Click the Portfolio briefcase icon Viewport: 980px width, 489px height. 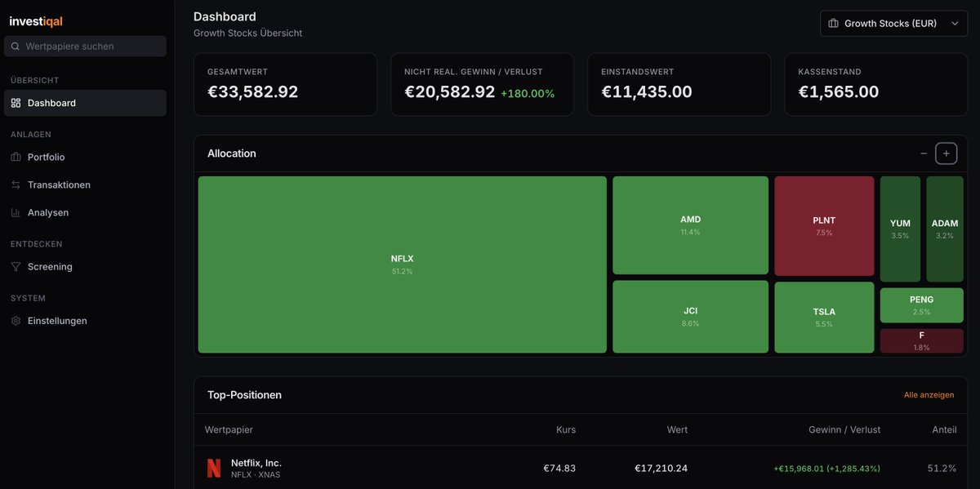click(16, 157)
